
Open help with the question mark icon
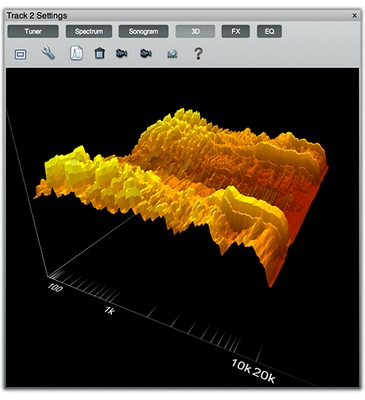(x=198, y=53)
